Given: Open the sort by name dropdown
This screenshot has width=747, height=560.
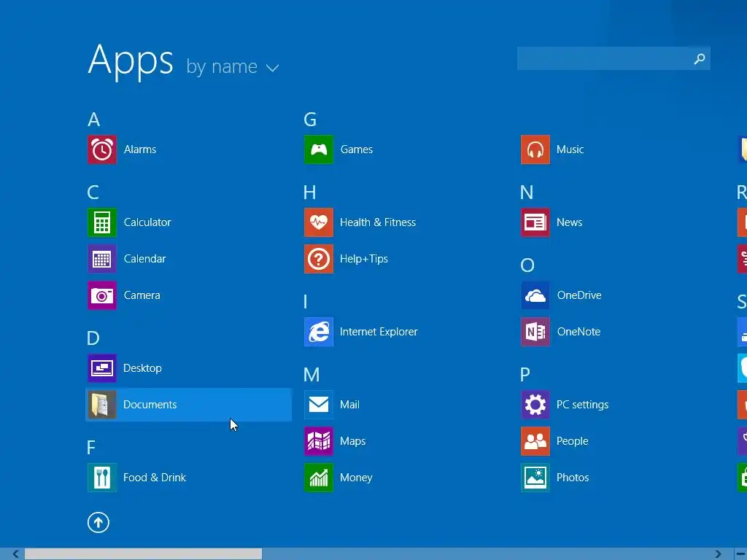Looking at the screenshot, I should [233, 66].
